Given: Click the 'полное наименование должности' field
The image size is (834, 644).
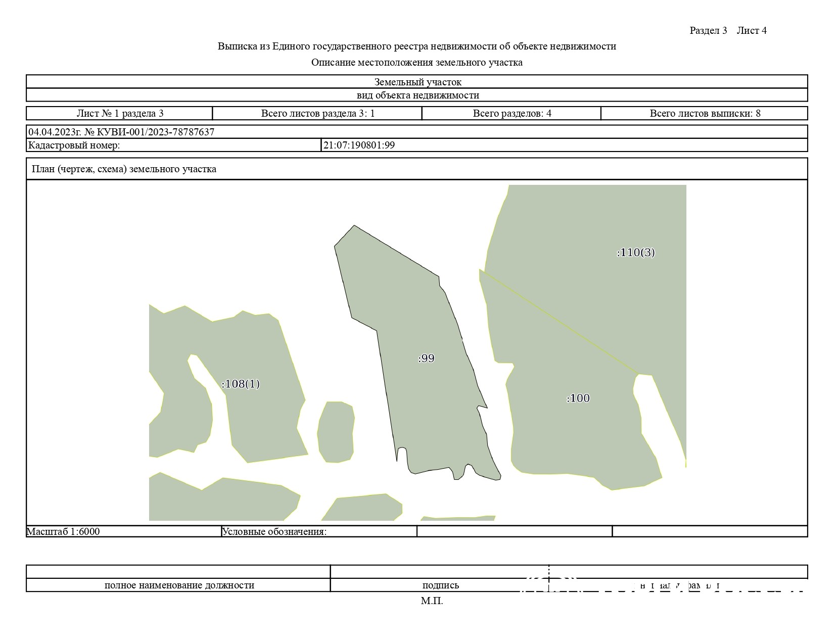Looking at the screenshot, I should coord(179,585).
